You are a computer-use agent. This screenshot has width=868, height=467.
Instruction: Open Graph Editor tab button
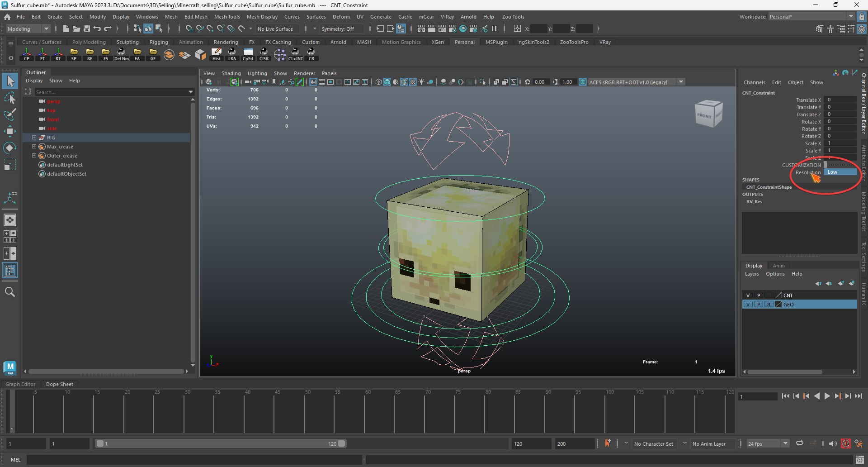pyautogui.click(x=20, y=384)
